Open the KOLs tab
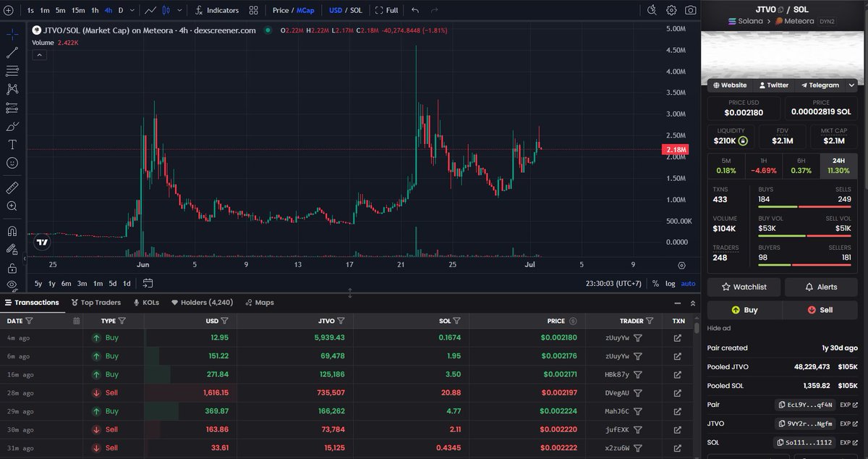The width and height of the screenshot is (868, 459). click(146, 303)
